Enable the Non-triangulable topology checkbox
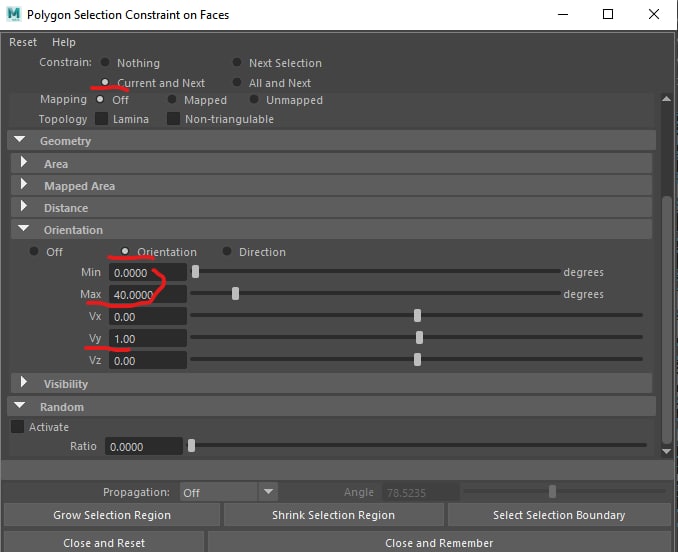This screenshot has width=678, height=552. (173, 118)
